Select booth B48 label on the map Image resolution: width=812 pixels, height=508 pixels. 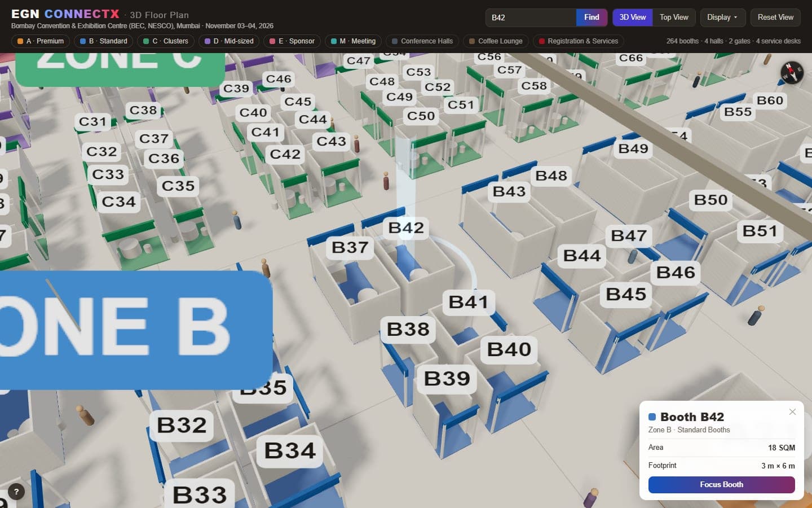551,176
